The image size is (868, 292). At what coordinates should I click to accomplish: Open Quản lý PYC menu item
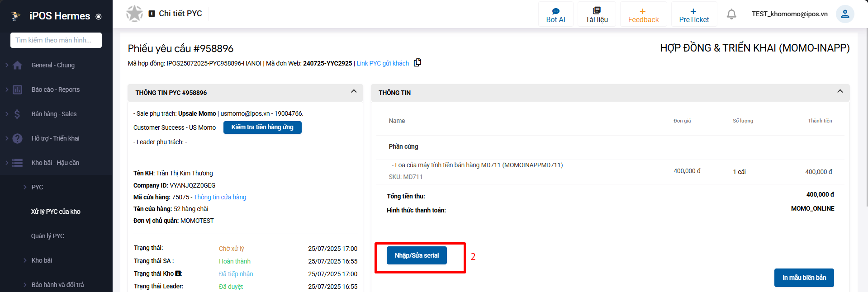[x=47, y=236]
